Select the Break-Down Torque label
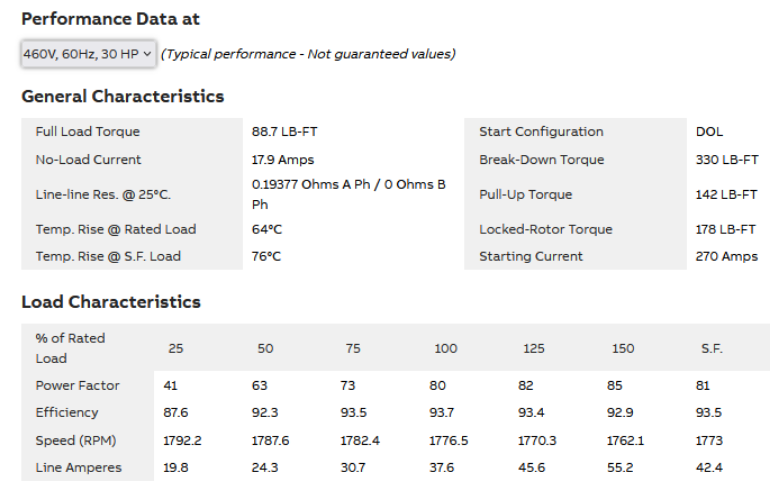The height and width of the screenshot is (500, 770). click(x=541, y=159)
